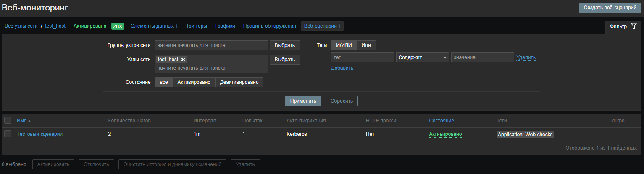Tick the select-all checkbox in table header

point(8,121)
